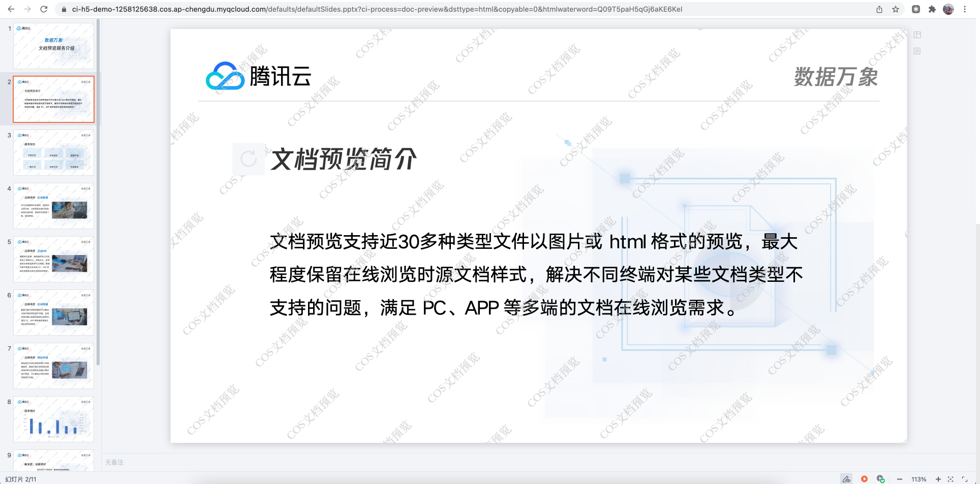Bookmark this page with the star icon
This screenshot has height=484, width=980.
tap(896, 9)
